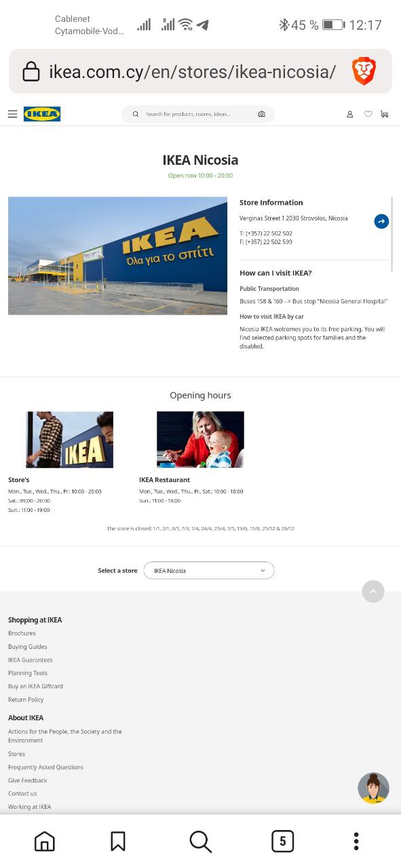Tap the browser home button

coord(45,842)
